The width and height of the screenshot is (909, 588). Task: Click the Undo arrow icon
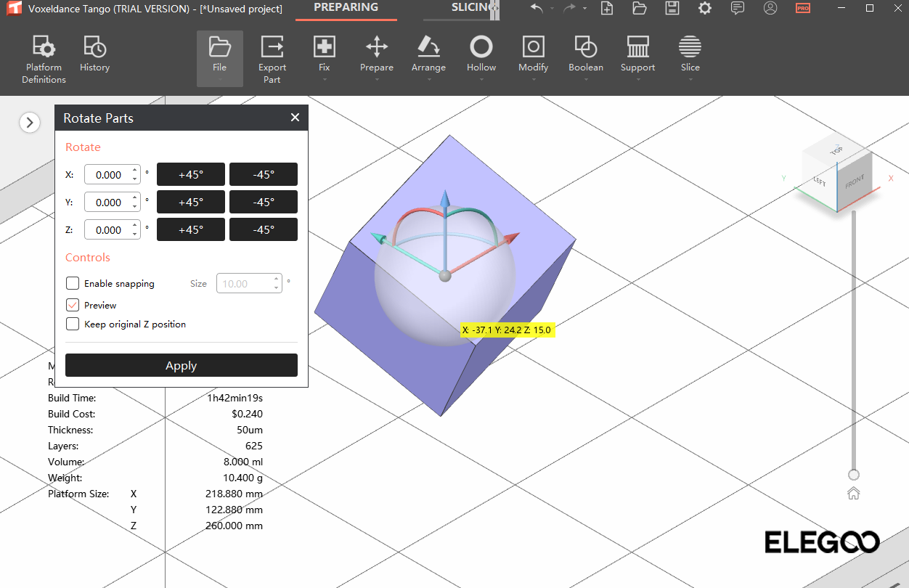[x=537, y=9]
